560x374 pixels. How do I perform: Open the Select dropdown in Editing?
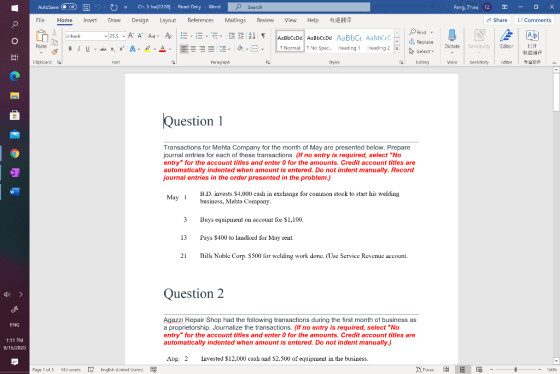tap(421, 51)
